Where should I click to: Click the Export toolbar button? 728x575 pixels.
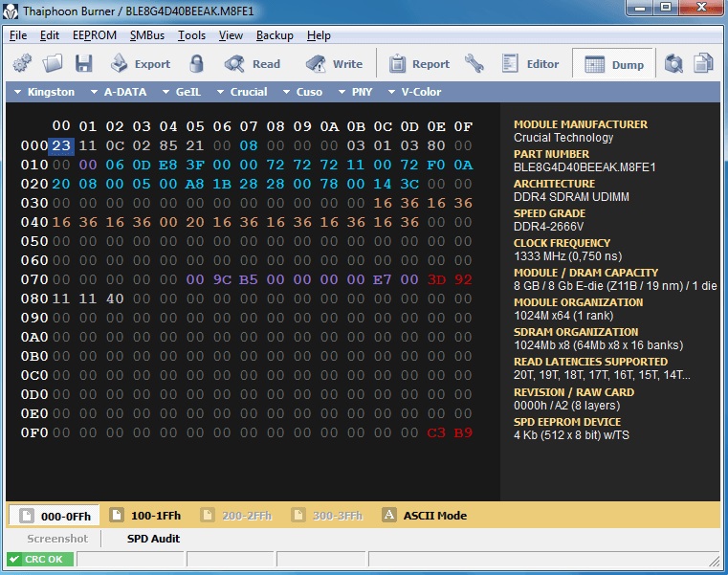pos(140,64)
